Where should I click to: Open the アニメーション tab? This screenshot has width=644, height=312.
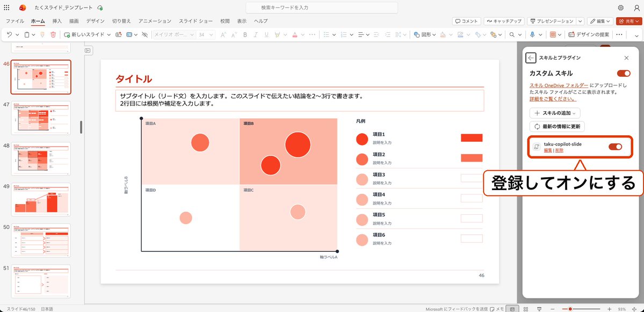click(x=155, y=21)
